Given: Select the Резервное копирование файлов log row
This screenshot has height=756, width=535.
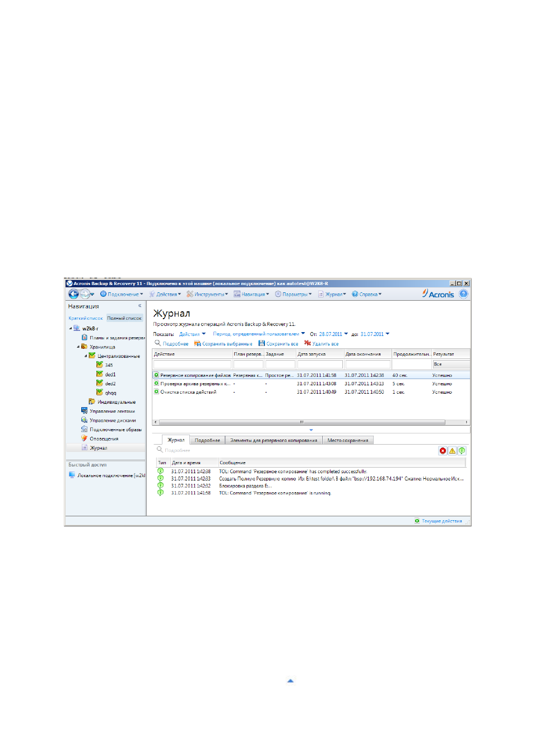Looking at the screenshot, I should [x=311, y=375].
